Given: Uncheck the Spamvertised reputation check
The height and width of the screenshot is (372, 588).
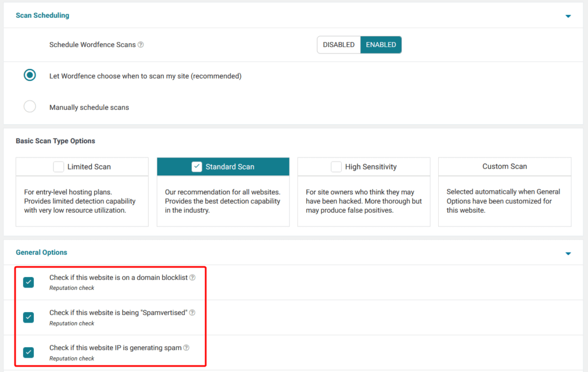Looking at the screenshot, I should pyautogui.click(x=29, y=317).
